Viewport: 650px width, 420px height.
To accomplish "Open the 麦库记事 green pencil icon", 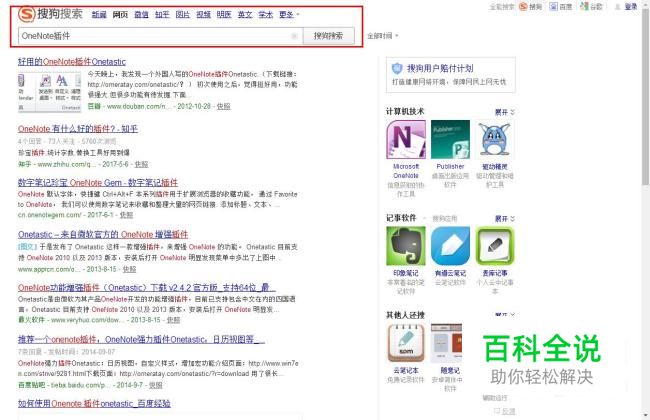I will [x=495, y=246].
